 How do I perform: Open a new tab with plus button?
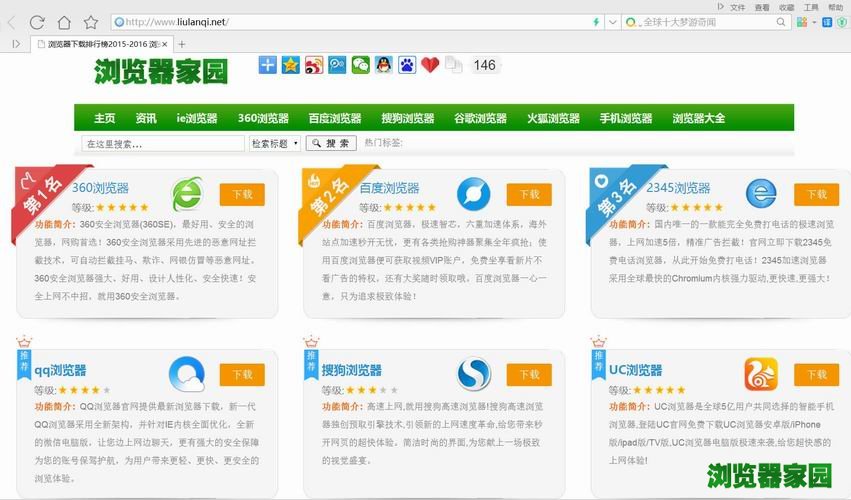point(182,45)
